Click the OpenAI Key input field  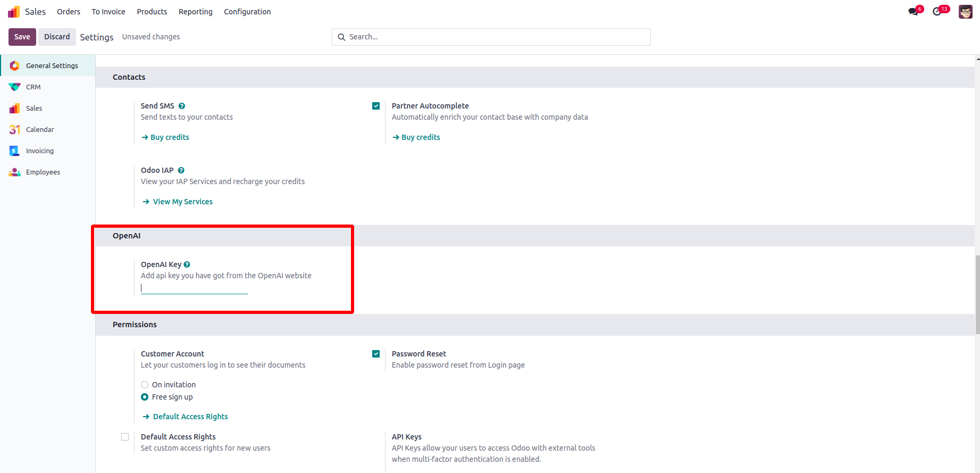tap(194, 288)
